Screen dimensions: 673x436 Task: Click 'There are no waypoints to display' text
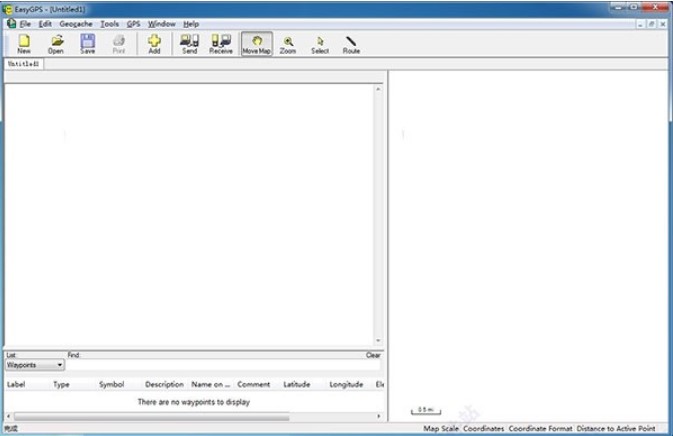194,402
